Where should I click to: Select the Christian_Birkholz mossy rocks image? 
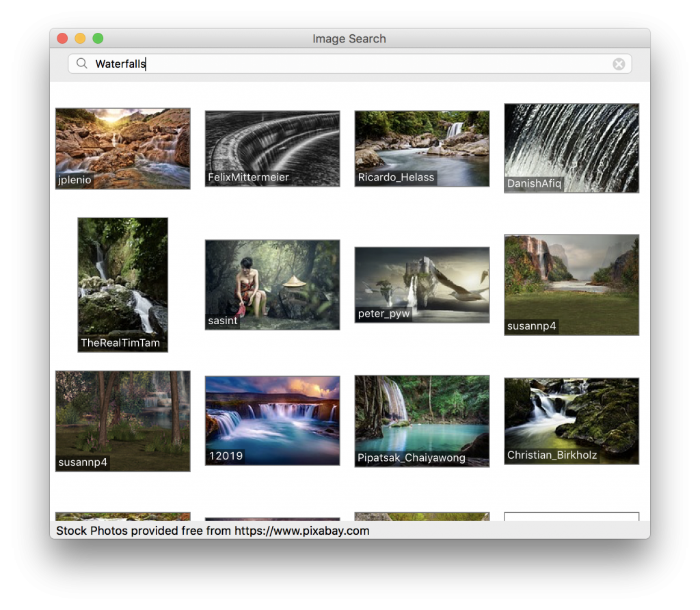click(571, 421)
